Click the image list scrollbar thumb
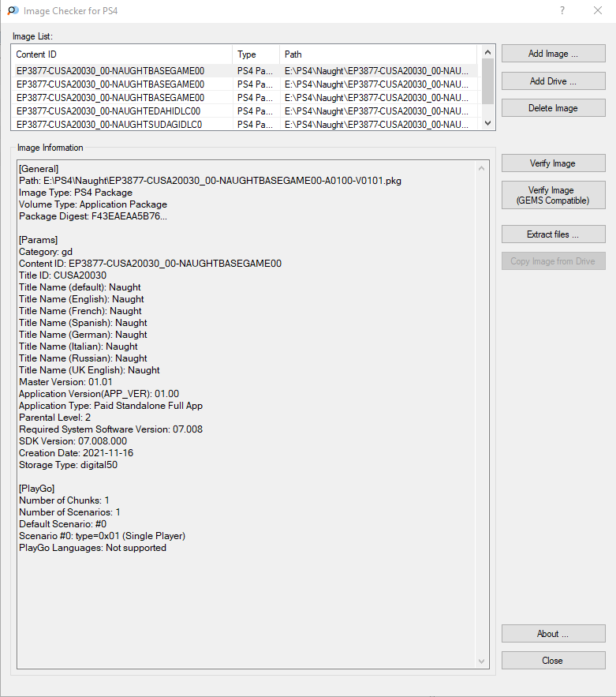616x697 pixels. point(487,81)
